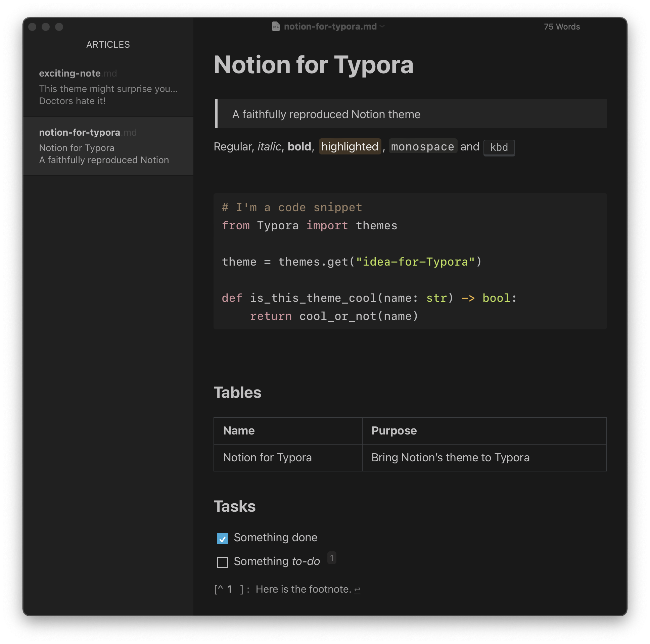Uncheck the 'Something done' task checkbox
650x644 pixels.
[x=222, y=538]
